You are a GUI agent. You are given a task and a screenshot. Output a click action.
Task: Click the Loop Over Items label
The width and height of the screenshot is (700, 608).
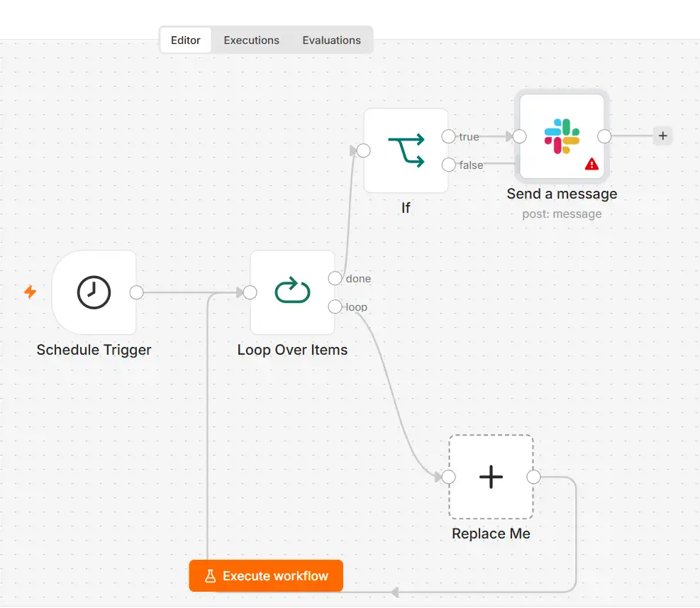point(292,350)
